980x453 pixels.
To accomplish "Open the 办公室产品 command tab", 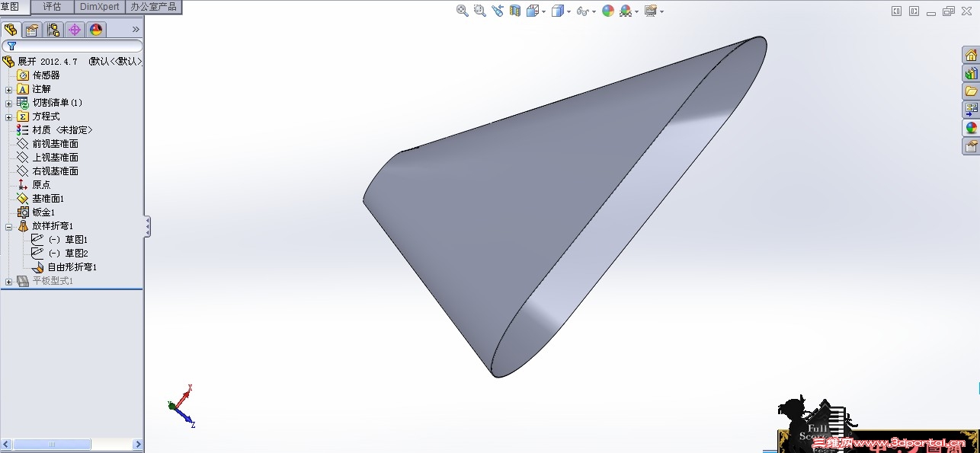I will point(153,6).
